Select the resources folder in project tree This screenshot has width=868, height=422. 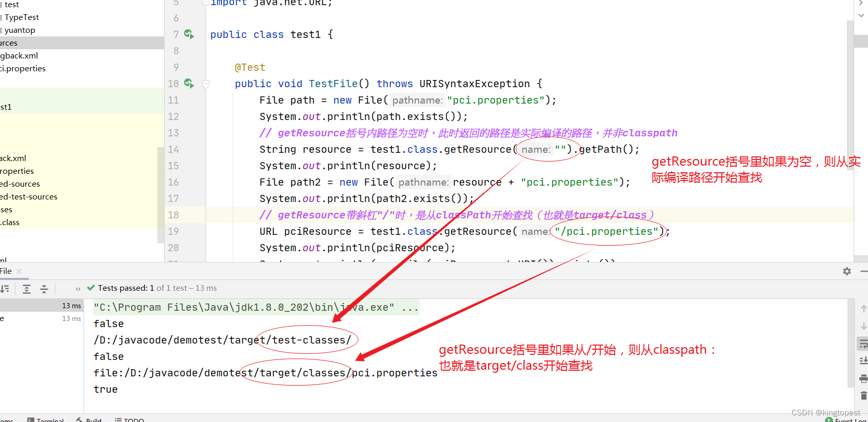82,43
